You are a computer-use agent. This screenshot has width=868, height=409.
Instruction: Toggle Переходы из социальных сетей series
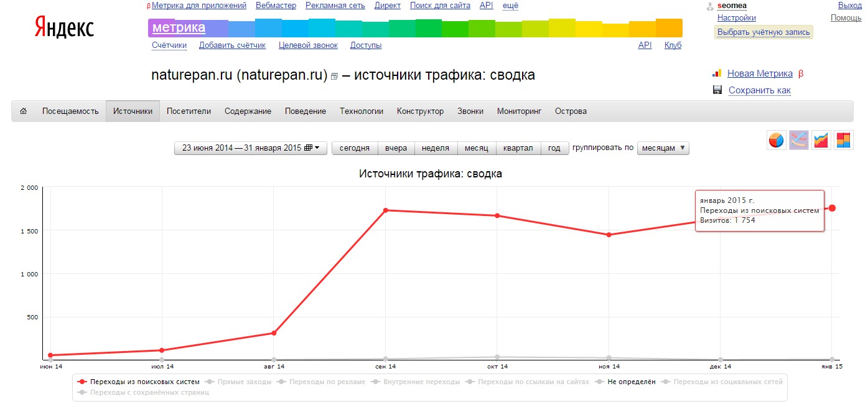722,382
